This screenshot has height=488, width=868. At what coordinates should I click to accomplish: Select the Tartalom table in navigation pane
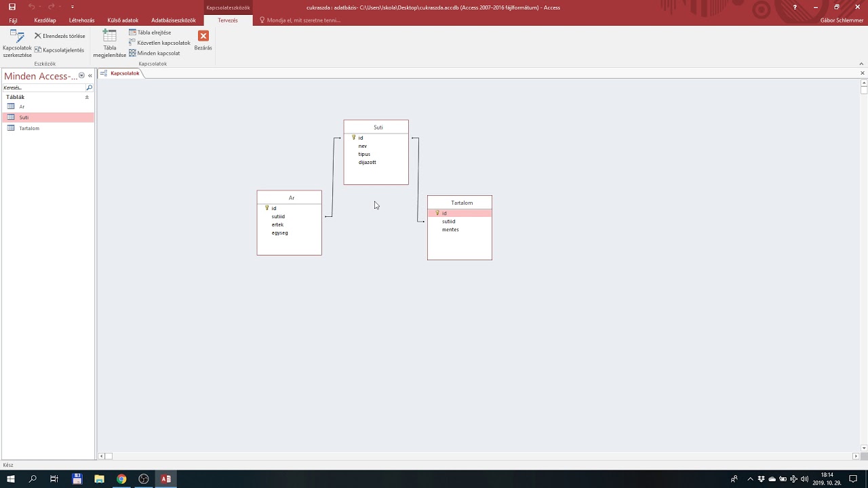pos(47,128)
